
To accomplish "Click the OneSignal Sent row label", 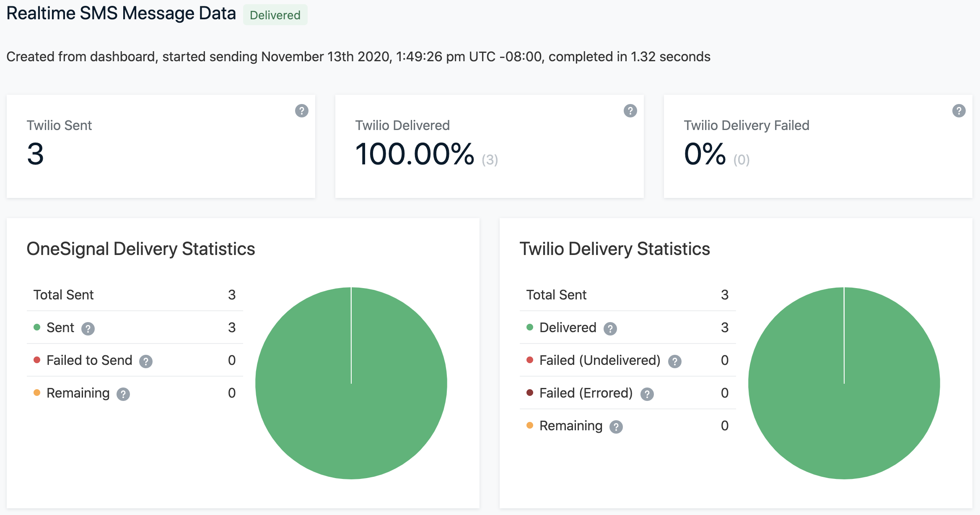I will [x=60, y=328].
